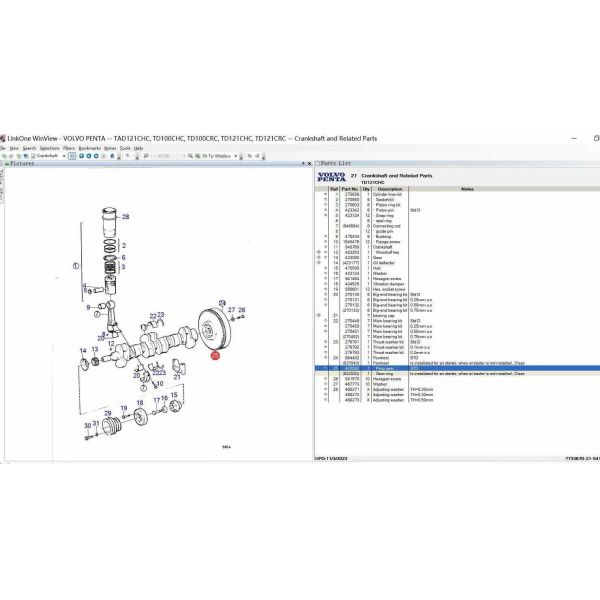600x600 pixels.
Task: Open the Selections menu
Action: [x=49, y=148]
